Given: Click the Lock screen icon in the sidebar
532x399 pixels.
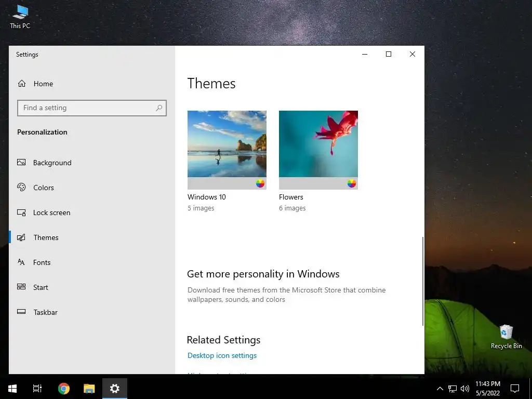Looking at the screenshot, I should pyautogui.click(x=21, y=212).
